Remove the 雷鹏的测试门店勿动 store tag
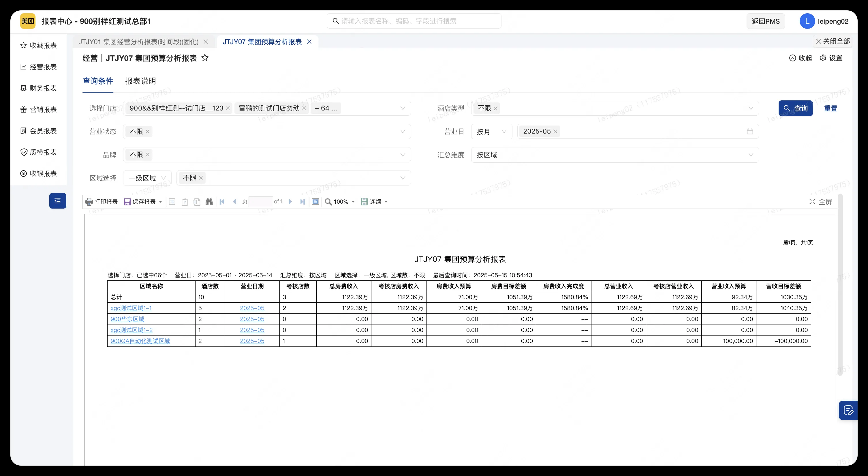 pos(304,108)
